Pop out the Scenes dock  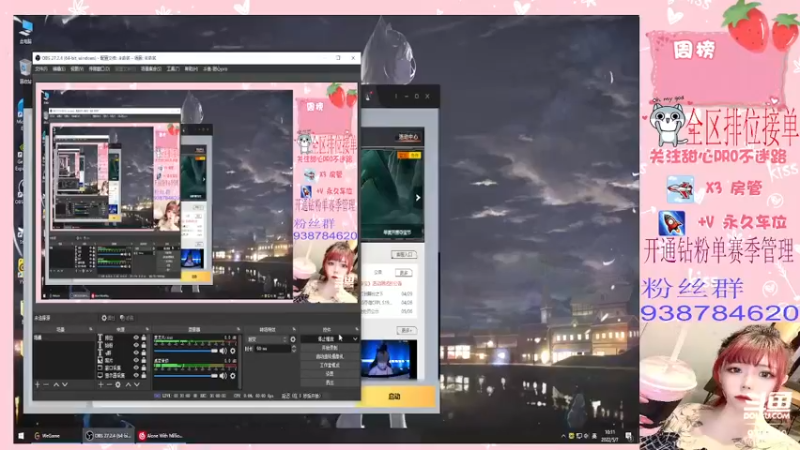pos(91,330)
